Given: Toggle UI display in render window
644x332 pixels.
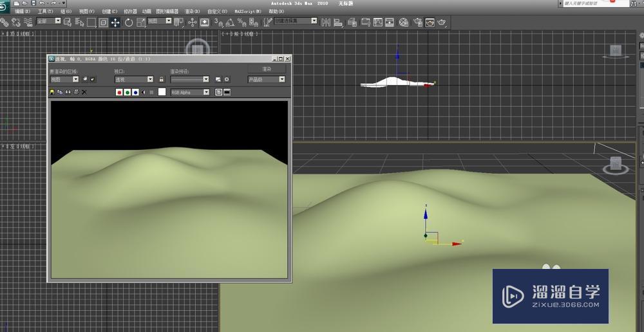Looking at the screenshot, I should (x=227, y=92).
